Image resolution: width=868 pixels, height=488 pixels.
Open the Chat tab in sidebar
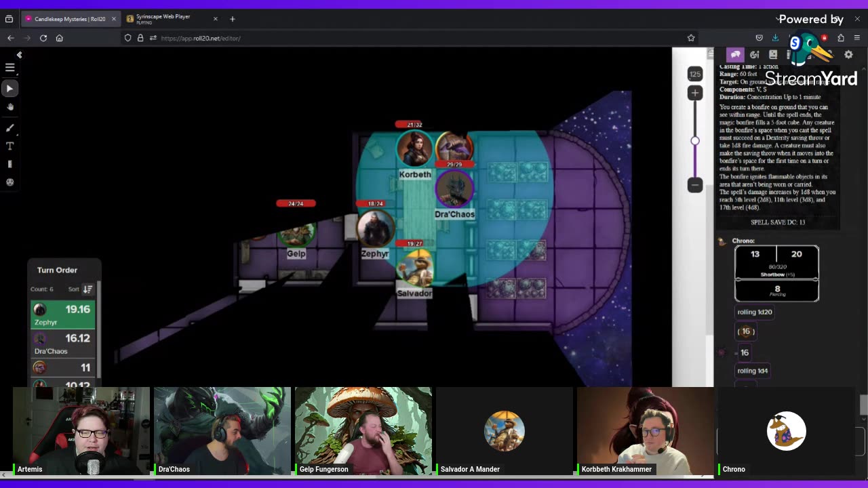[735, 55]
